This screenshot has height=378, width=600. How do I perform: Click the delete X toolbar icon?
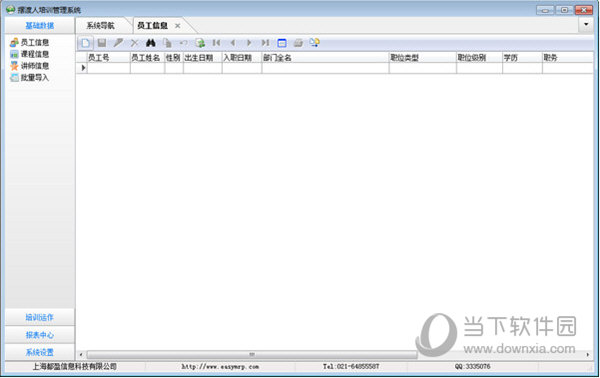point(134,43)
